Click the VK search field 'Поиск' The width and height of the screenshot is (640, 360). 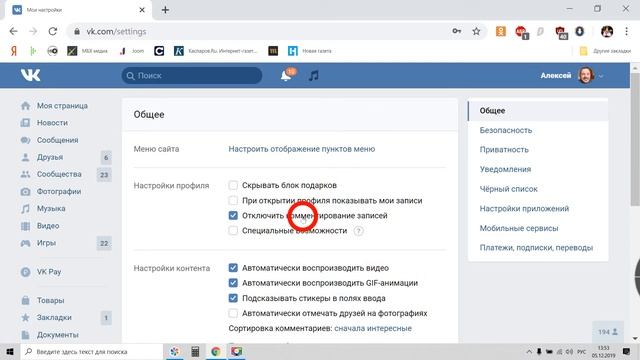[192, 76]
